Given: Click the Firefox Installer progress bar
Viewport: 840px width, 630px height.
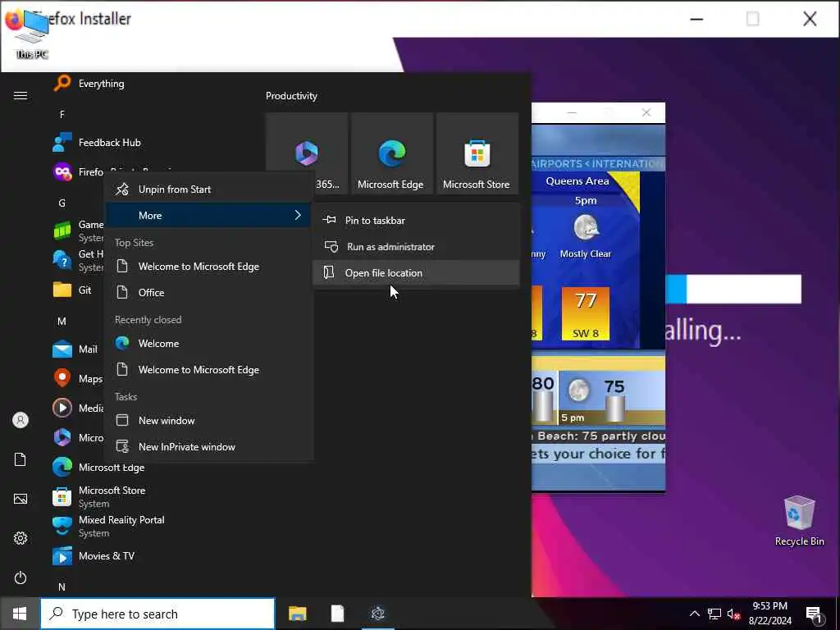Looking at the screenshot, I should click(733, 289).
